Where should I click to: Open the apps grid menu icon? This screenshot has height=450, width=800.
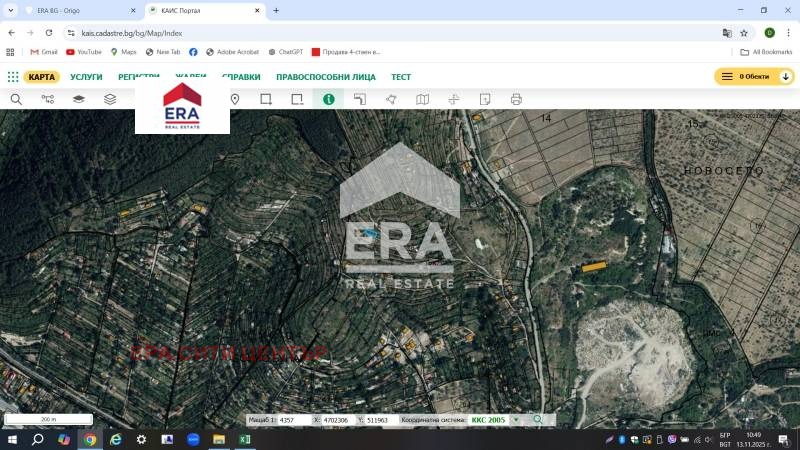13,77
